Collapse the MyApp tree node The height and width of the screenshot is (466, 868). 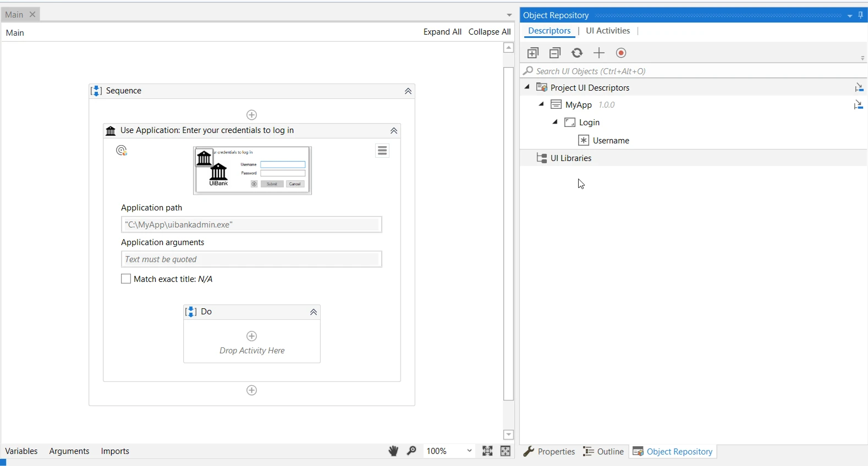541,104
